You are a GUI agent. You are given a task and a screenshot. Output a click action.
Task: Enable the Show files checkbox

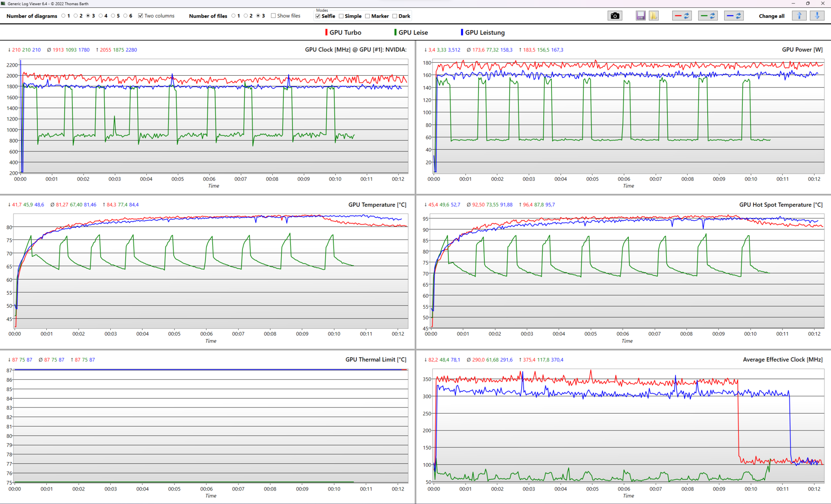(273, 16)
